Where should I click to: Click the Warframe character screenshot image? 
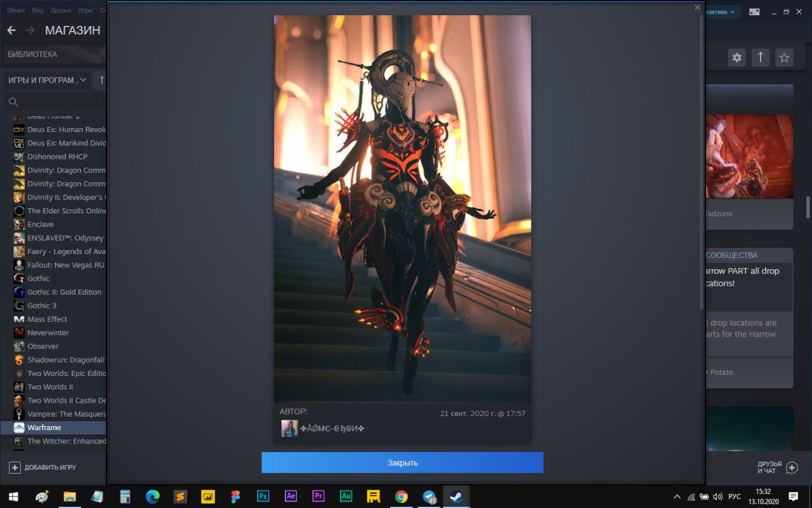(x=402, y=208)
